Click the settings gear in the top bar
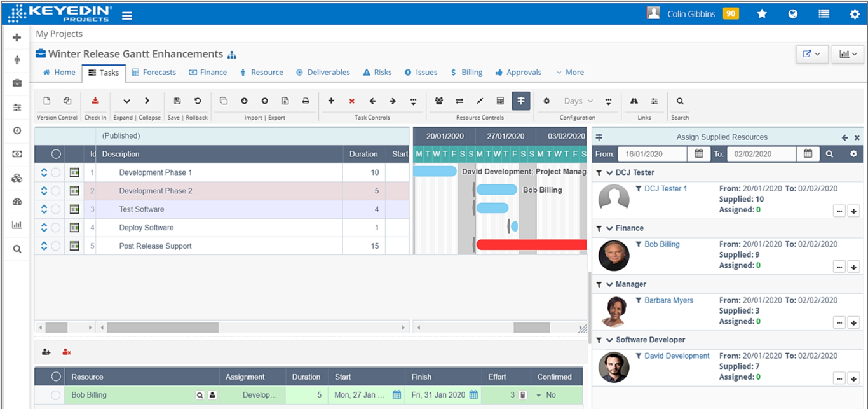The image size is (868, 409). (x=855, y=14)
